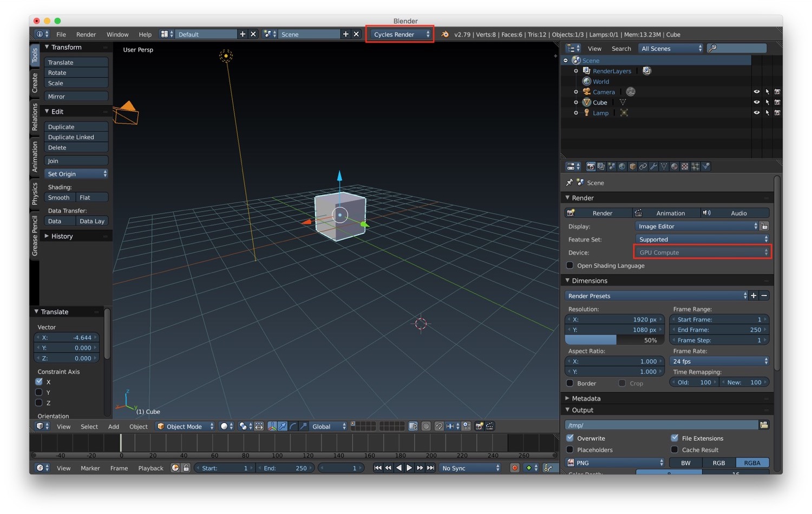Click the Duplicate Linked button
The height and width of the screenshot is (514, 812).
pos(76,137)
